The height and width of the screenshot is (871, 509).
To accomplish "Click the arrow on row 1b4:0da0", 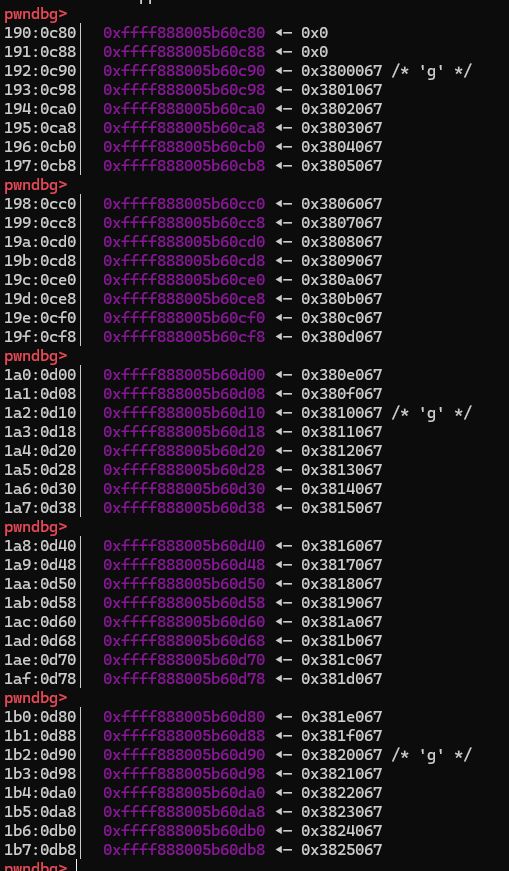I will coord(283,793).
